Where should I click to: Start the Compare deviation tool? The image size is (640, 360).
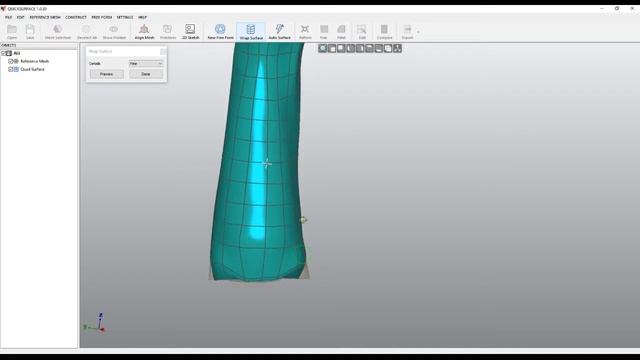384,31
